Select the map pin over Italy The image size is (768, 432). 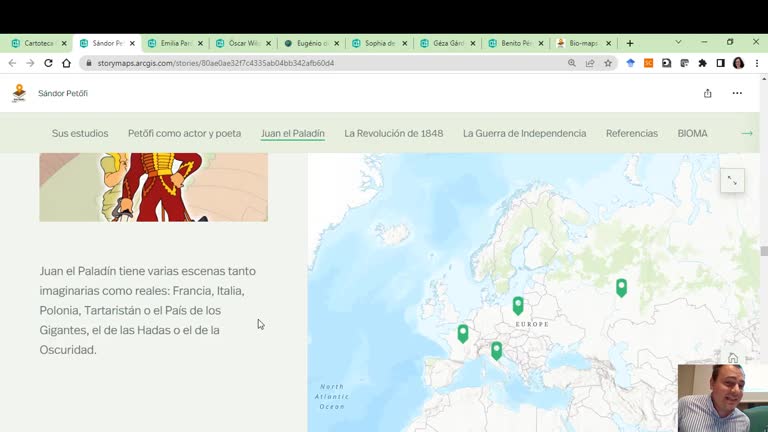point(497,350)
